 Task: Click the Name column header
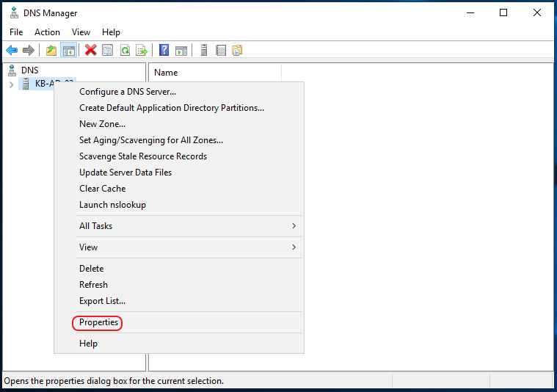click(x=215, y=73)
